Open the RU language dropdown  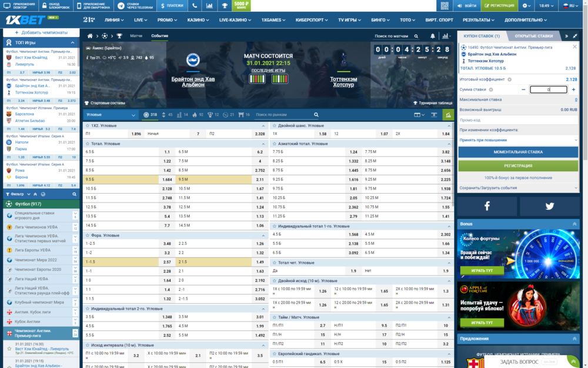click(x=570, y=6)
